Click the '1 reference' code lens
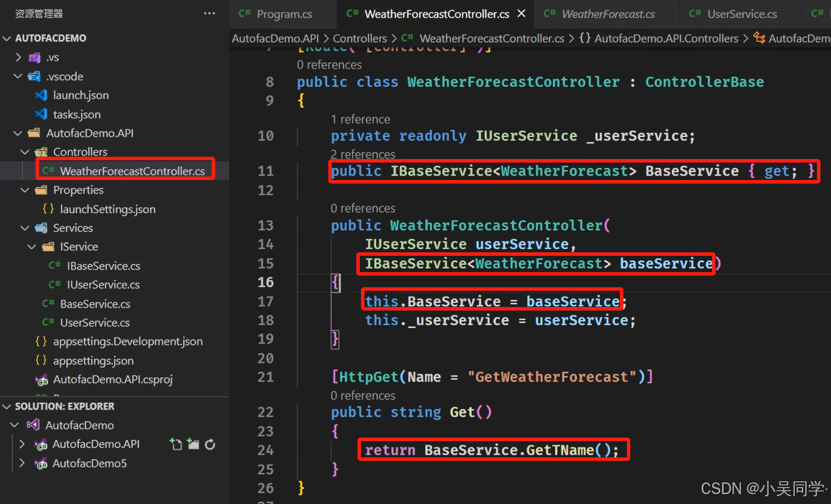Viewport: 831px width, 504px height. (360, 119)
